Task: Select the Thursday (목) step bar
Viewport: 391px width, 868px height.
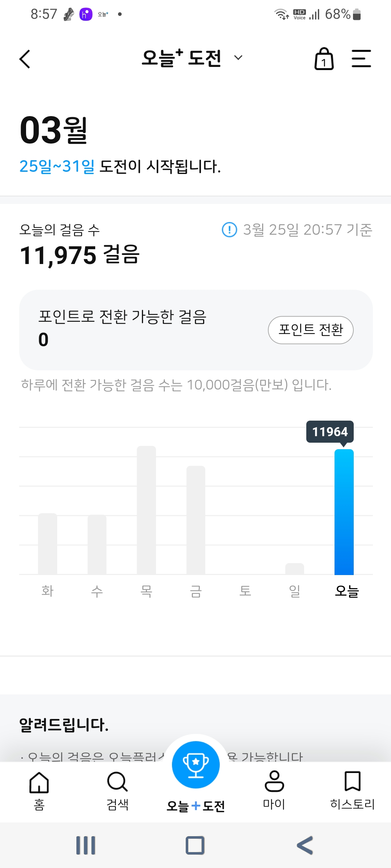Action: 146,510
